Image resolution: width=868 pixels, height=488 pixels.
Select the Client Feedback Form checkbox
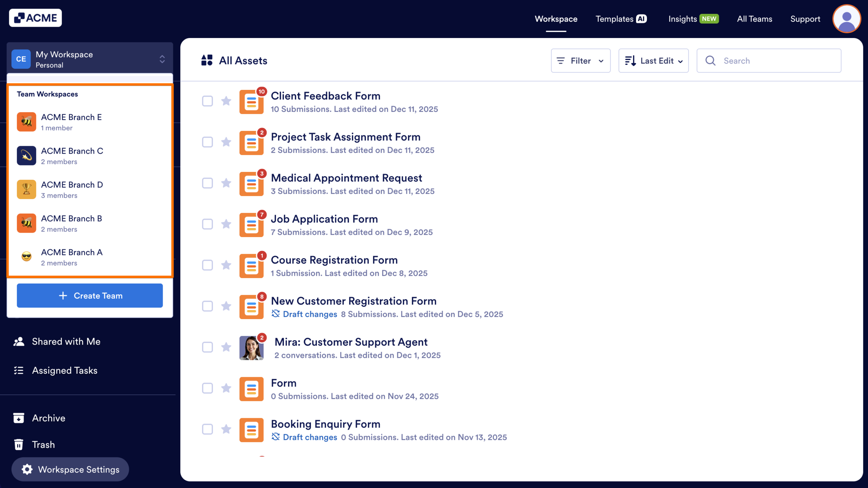(x=207, y=101)
